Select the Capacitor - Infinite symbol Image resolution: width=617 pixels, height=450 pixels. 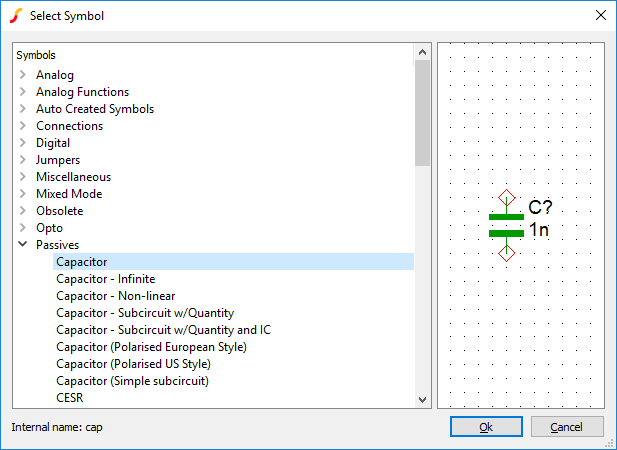click(105, 279)
